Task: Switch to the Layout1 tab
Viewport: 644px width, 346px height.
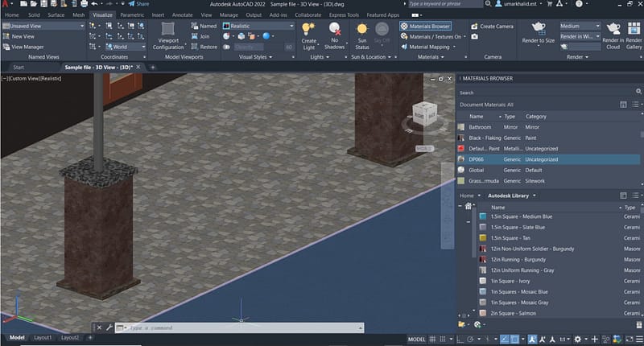Action: pos(43,338)
